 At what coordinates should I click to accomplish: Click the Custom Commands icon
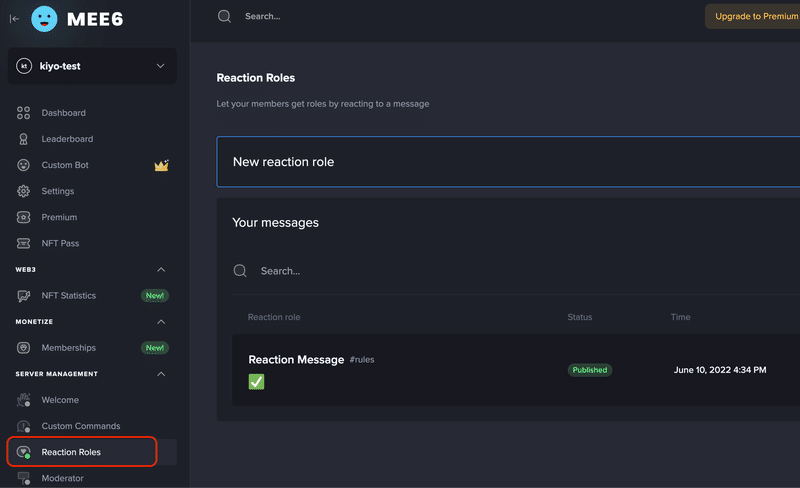pyautogui.click(x=23, y=426)
